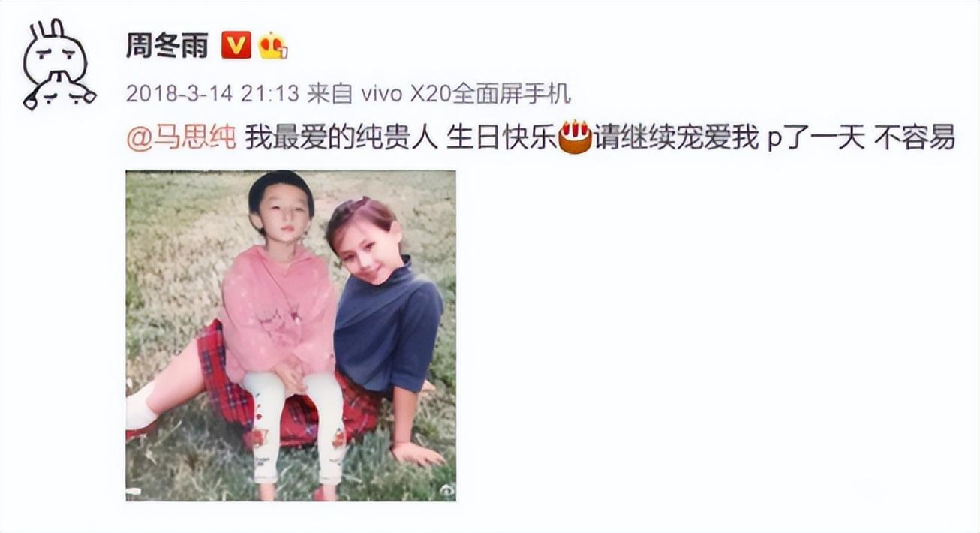Click the 来自 source label
Screen dimensions: 980x533
pyautogui.click(x=330, y=94)
